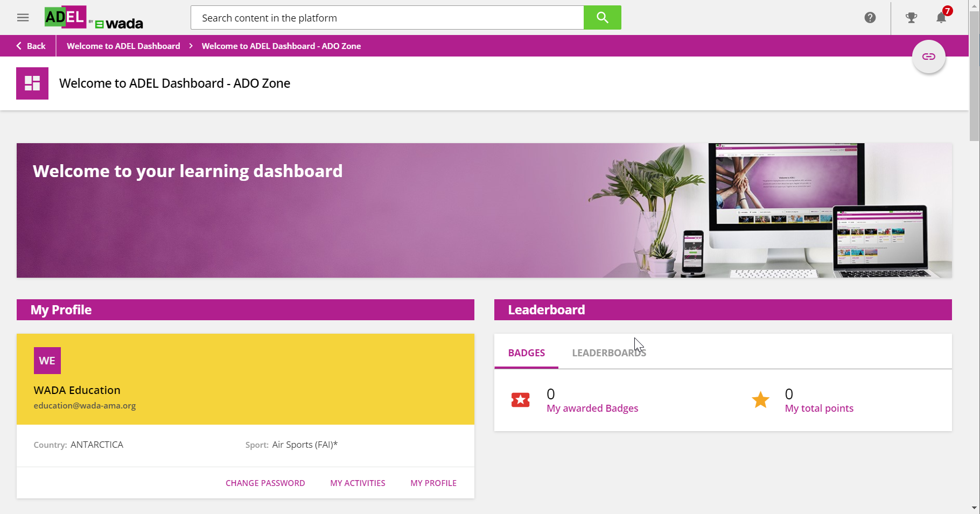Click the search content input field
This screenshot has height=514, width=980.
(x=387, y=17)
